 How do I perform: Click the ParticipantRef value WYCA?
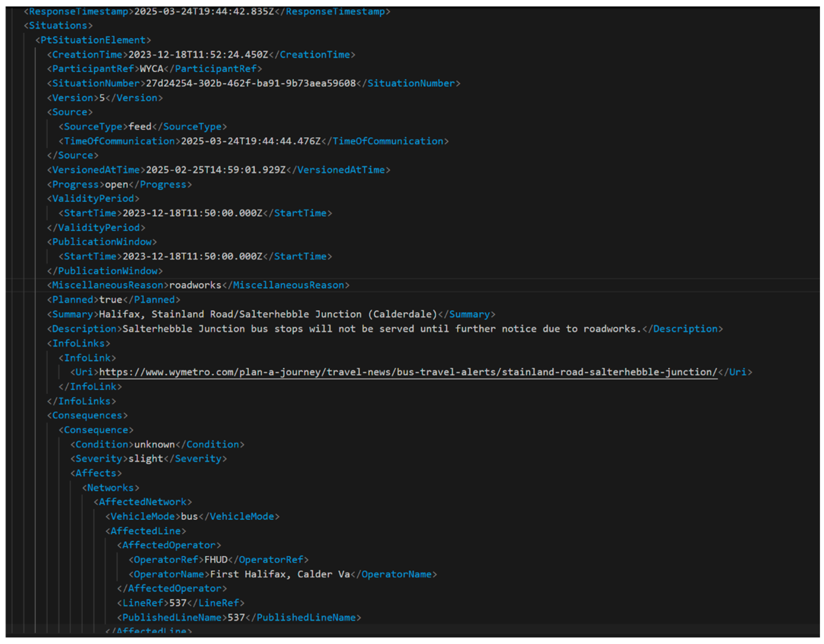click(x=151, y=69)
